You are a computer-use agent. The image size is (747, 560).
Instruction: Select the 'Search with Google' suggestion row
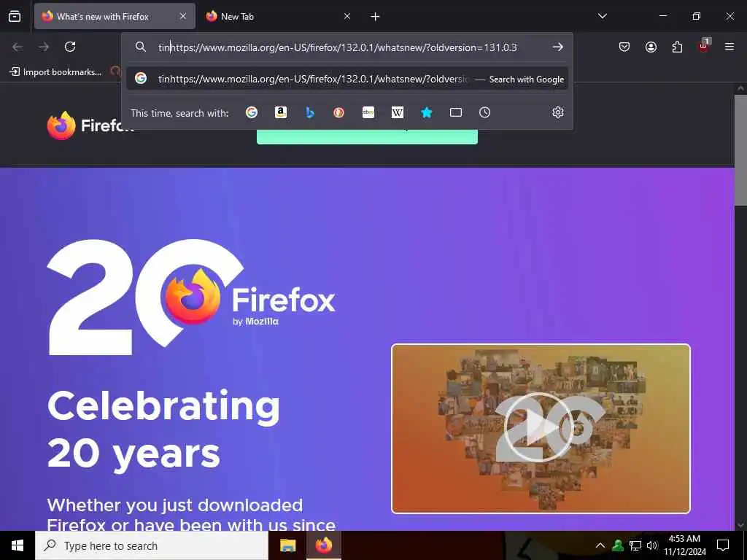pos(347,79)
